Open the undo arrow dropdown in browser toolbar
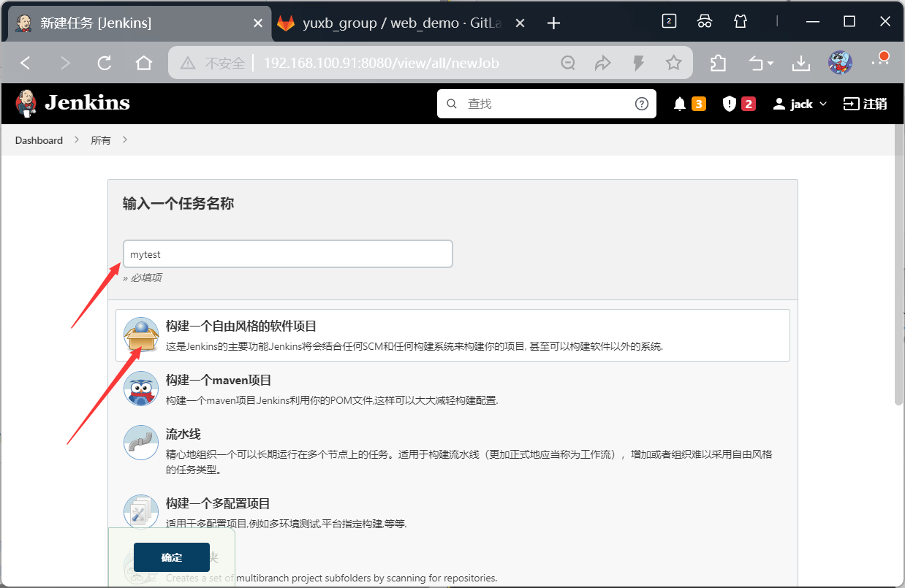 click(x=761, y=63)
